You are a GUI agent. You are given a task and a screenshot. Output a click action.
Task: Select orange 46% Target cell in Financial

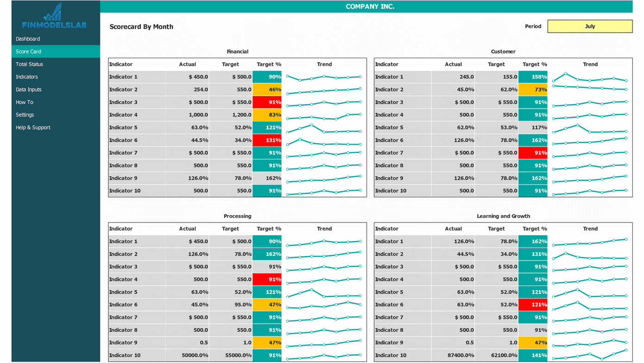coord(267,90)
